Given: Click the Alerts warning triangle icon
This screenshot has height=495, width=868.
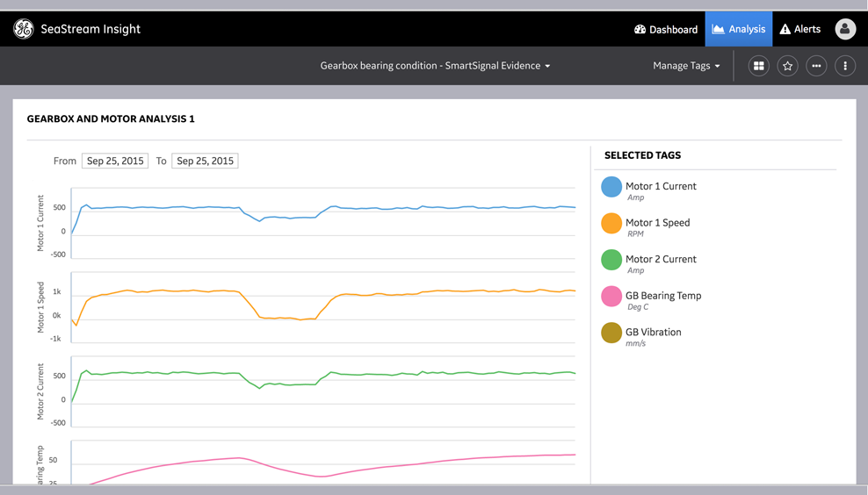Looking at the screenshot, I should (x=785, y=29).
